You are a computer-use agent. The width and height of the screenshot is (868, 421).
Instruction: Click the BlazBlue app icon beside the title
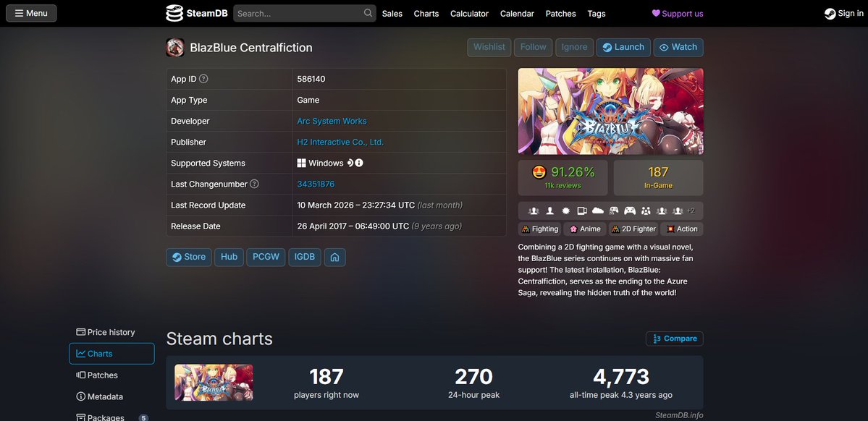(175, 48)
